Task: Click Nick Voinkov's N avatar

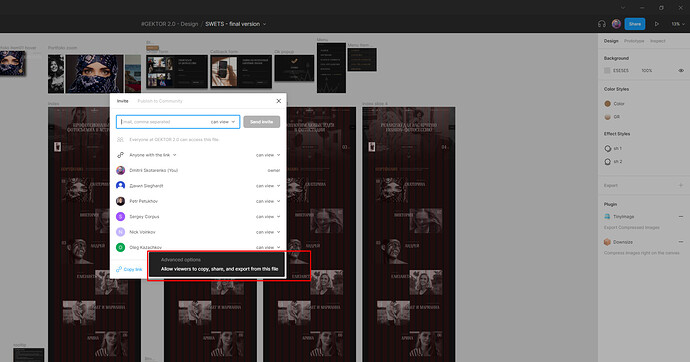Action: (x=120, y=232)
